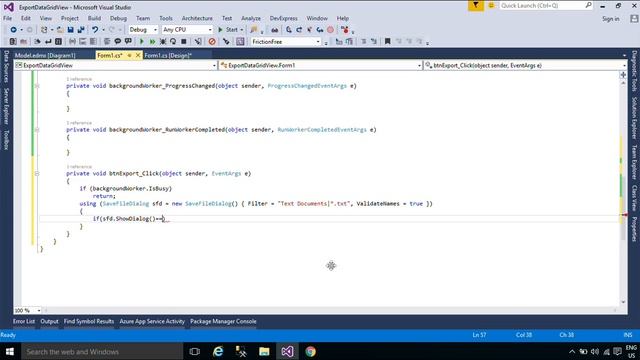Click the double green arrow Start Without Debugging icon

pos(152,42)
